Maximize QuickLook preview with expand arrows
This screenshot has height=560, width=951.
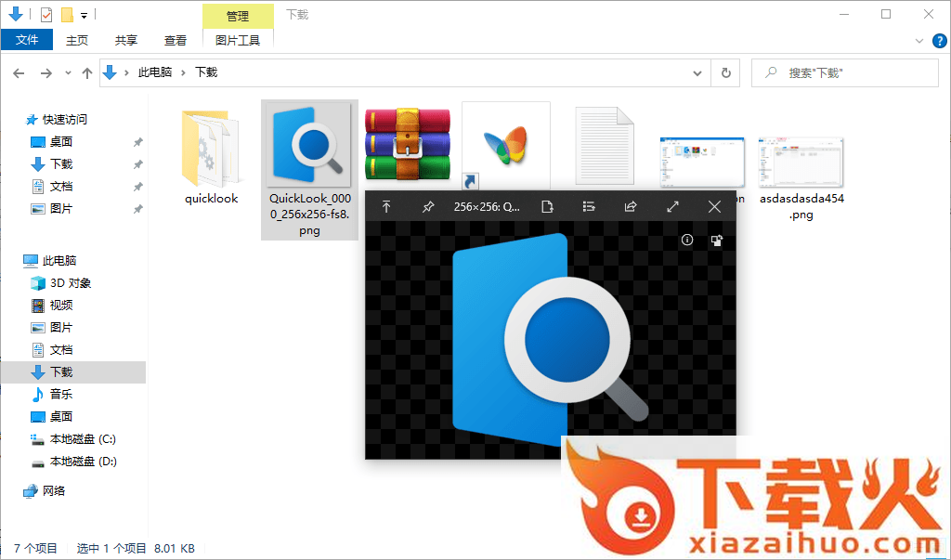point(672,207)
